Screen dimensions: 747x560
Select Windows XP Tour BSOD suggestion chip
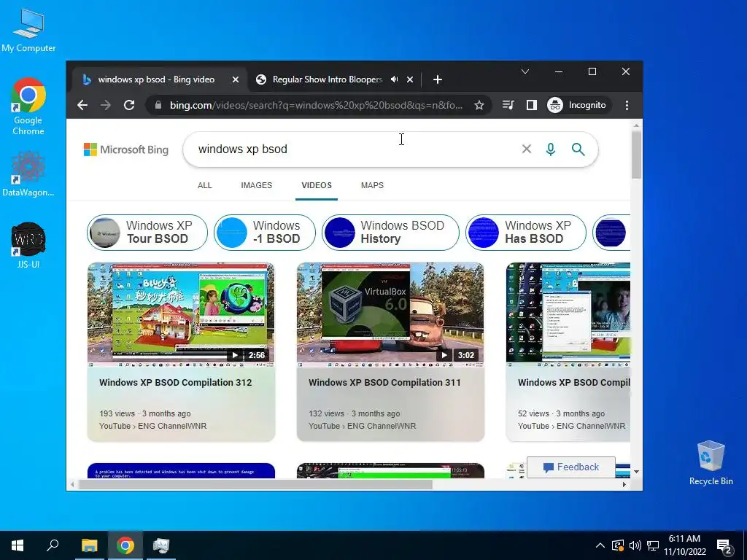tap(147, 233)
